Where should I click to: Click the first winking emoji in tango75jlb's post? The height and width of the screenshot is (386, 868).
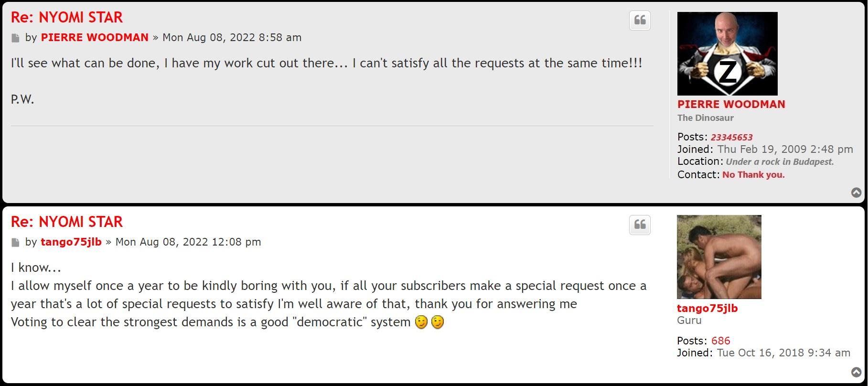point(421,322)
